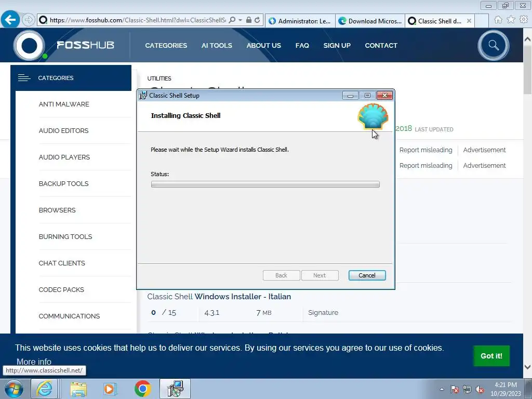The width and height of the screenshot is (532, 399).
Task: Click Classic Shell Windows Installer - Italian link
Action: point(219,297)
